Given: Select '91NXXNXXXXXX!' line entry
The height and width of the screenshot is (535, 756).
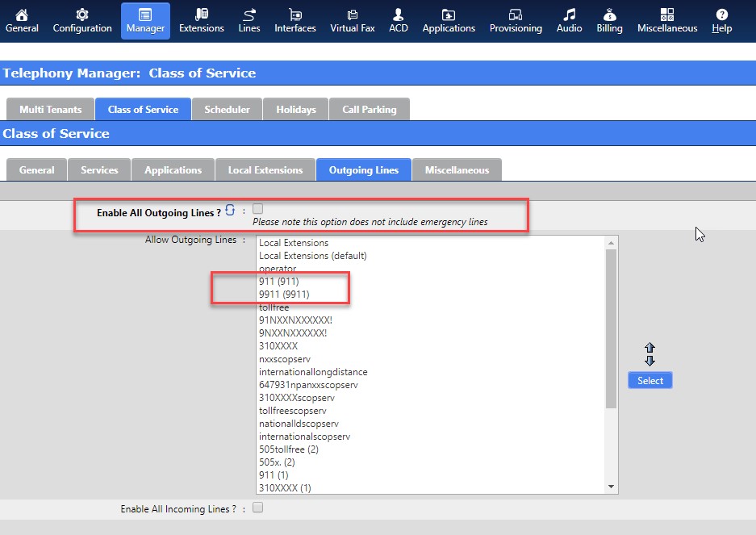Looking at the screenshot, I should [x=295, y=320].
